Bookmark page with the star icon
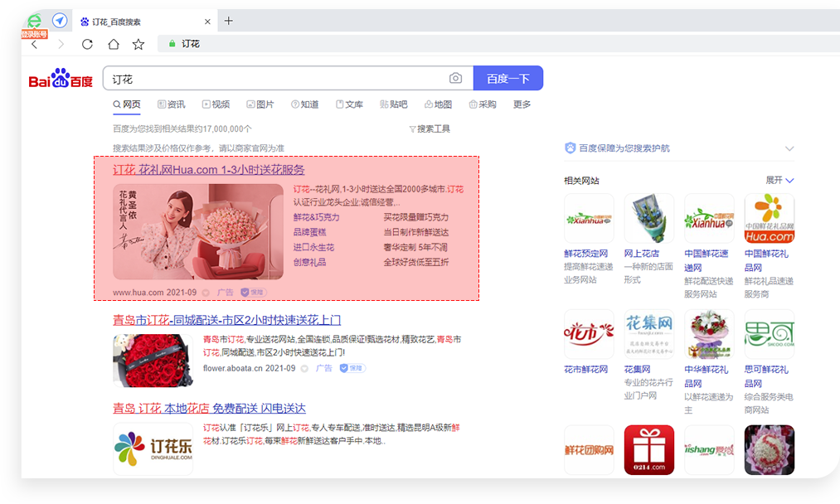Screen dimensions: 840x504 [138, 44]
